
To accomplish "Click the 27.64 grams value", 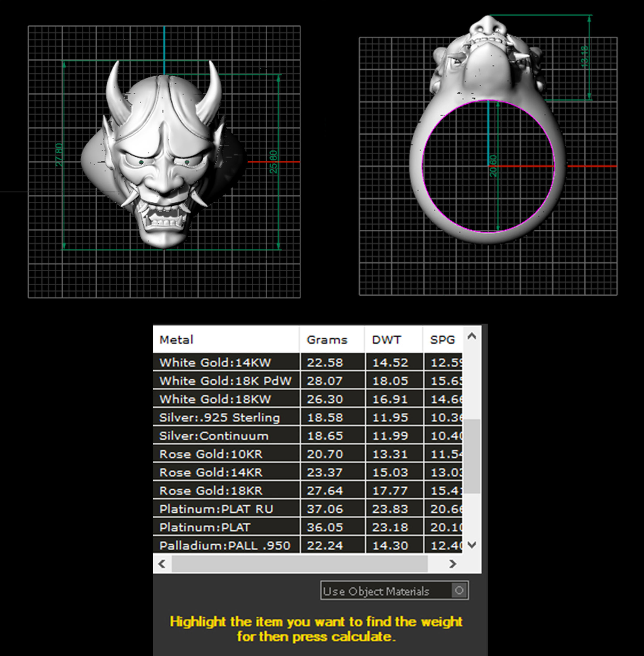I will (325, 491).
